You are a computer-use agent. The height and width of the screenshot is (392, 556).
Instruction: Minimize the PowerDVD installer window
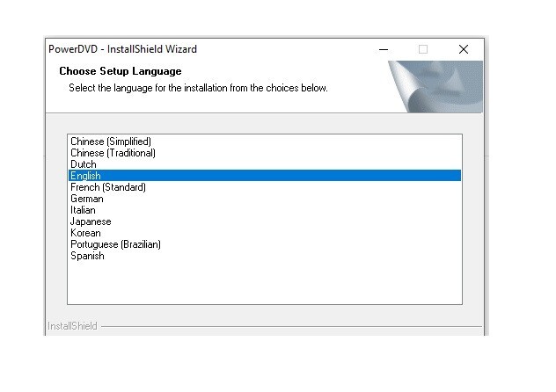click(384, 49)
